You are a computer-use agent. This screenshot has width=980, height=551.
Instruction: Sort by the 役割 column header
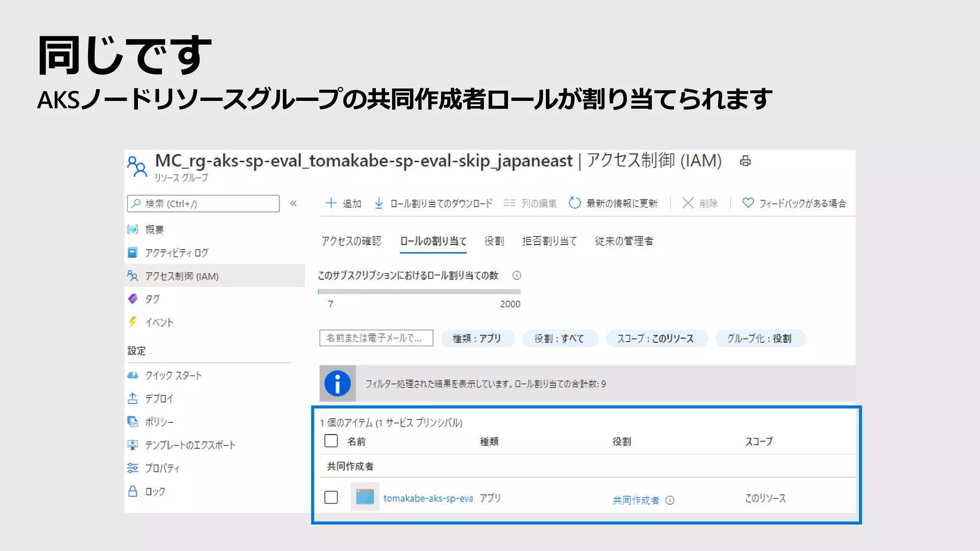(x=622, y=441)
